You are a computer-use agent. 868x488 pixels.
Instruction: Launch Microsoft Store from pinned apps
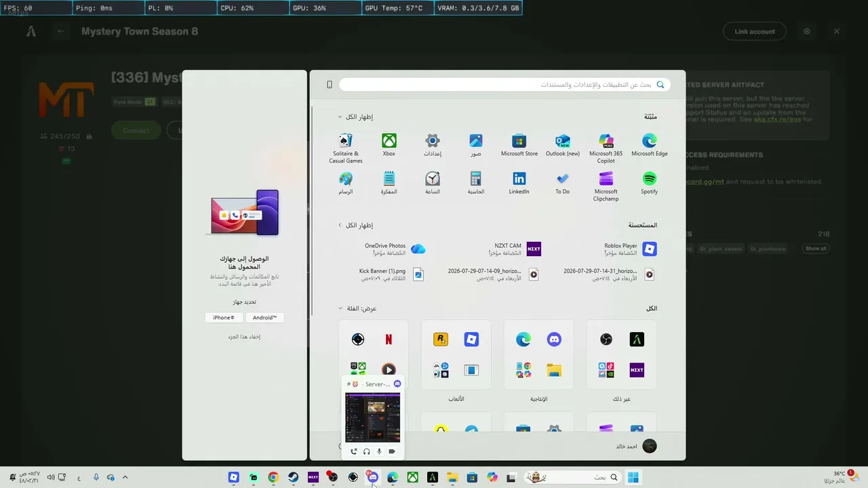pyautogui.click(x=519, y=145)
